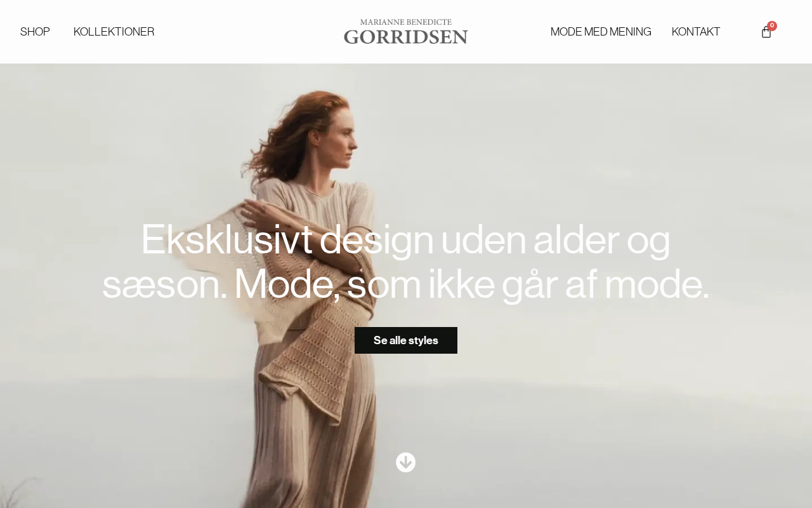
Task: Open the shopping bag cart icon
Action: coord(766,32)
